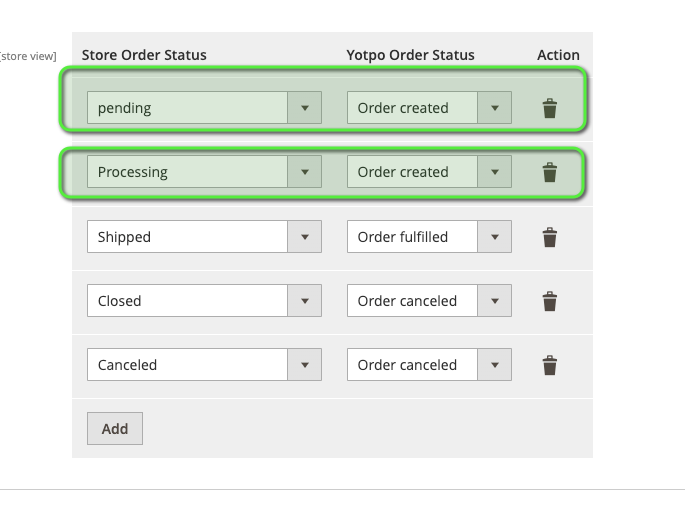
Task: Change Order fulfilled Yotpo status dropdown
Action: pos(429,237)
